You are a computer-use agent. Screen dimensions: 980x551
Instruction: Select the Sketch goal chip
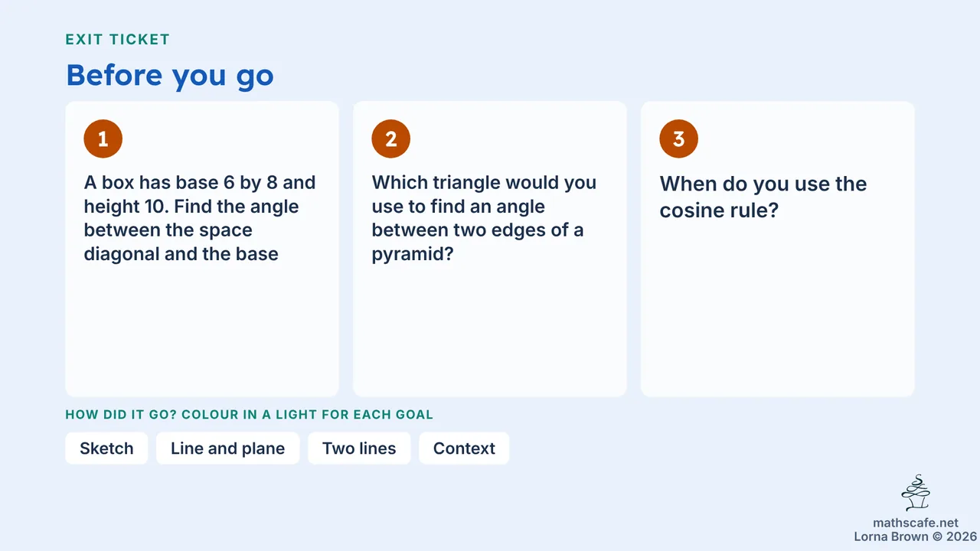(x=106, y=448)
